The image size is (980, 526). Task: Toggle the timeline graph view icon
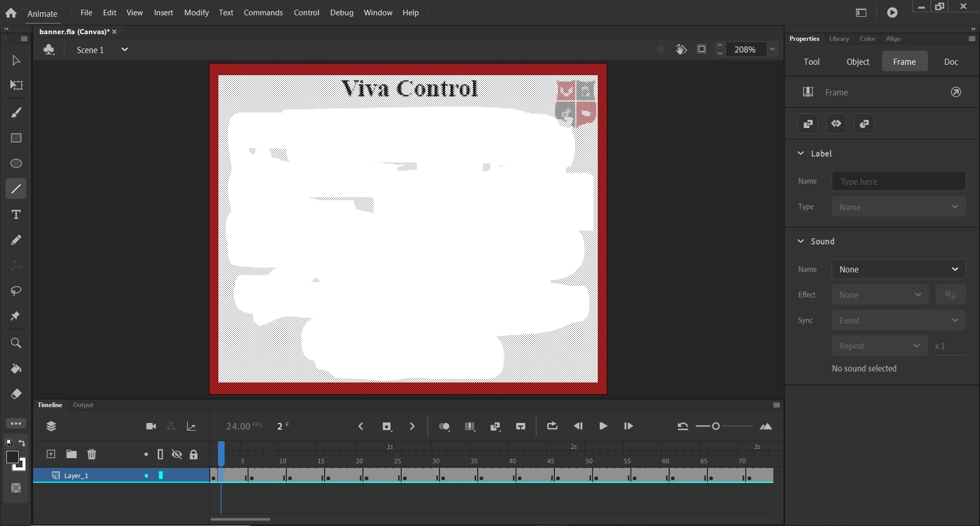pos(191,427)
